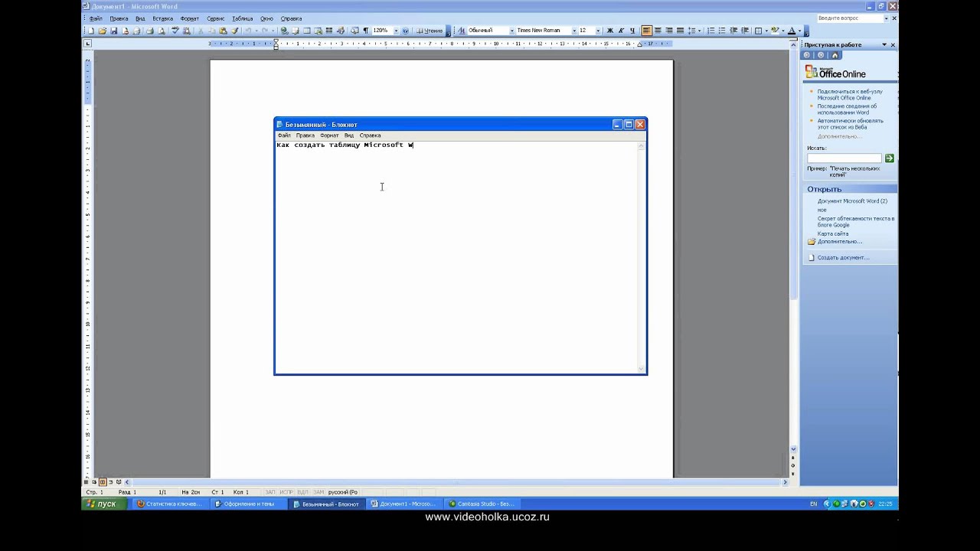Click the Outside Border icon
The height and width of the screenshot is (551, 980).
[x=758, y=31]
